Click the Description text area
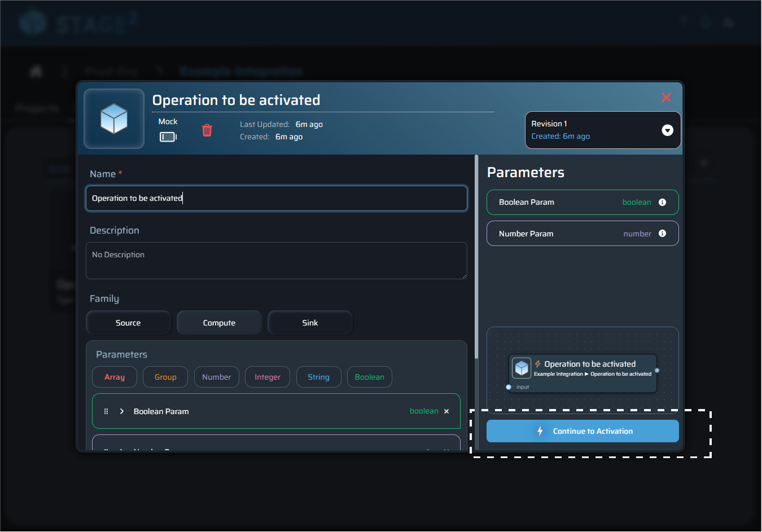762x532 pixels. click(x=277, y=261)
